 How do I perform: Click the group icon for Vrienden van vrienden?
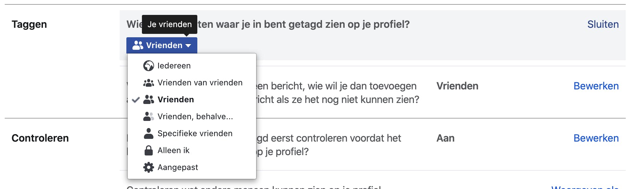click(x=148, y=83)
